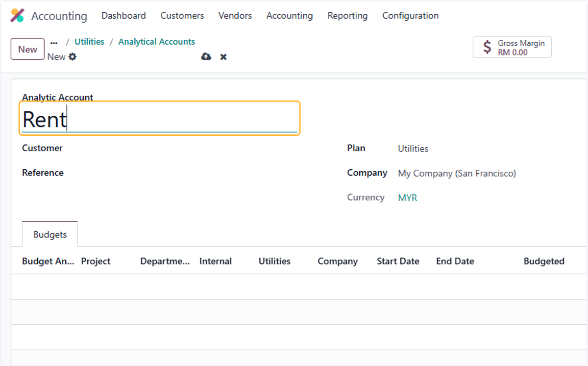Sort by the Utilities column header

tap(274, 261)
